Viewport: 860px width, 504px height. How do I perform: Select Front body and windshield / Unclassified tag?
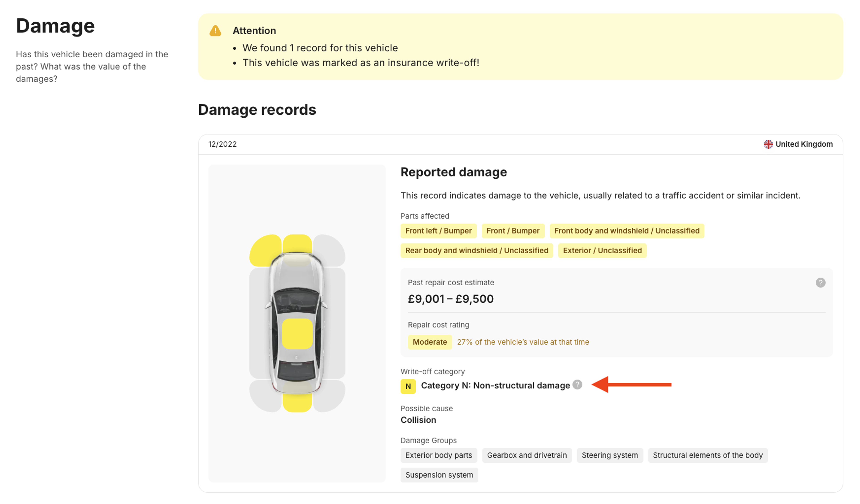pyautogui.click(x=627, y=231)
